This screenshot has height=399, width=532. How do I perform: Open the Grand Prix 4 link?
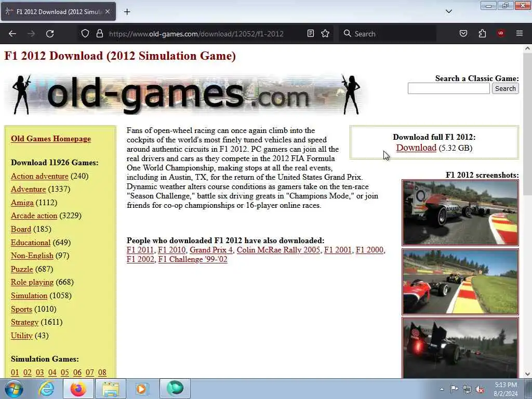(211, 250)
